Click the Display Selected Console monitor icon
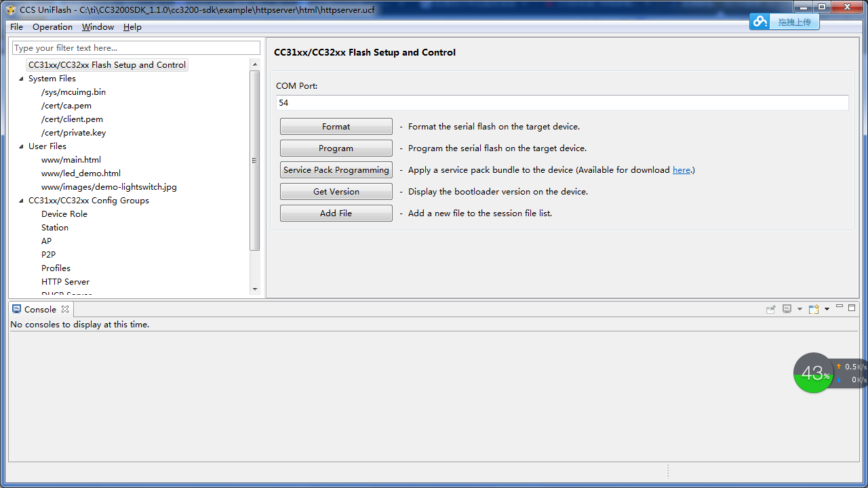The width and height of the screenshot is (868, 488). pyautogui.click(x=787, y=309)
